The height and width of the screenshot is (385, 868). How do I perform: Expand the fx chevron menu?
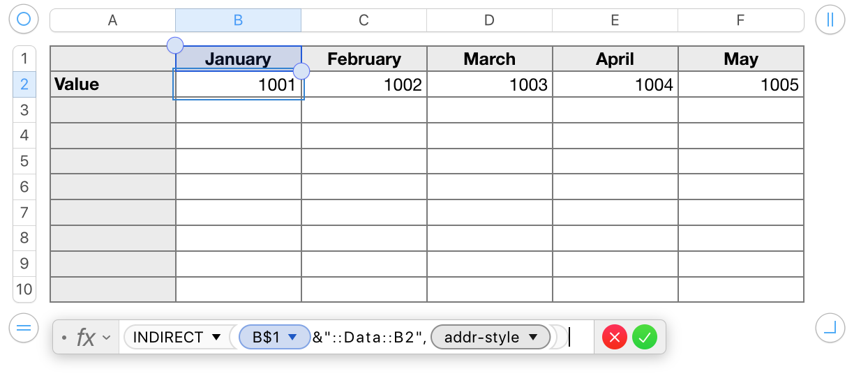coord(107,338)
